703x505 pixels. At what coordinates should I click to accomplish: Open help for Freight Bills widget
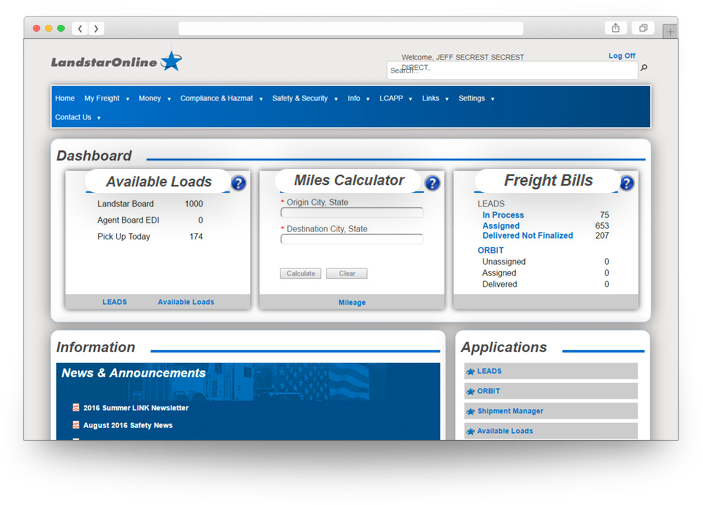(626, 183)
